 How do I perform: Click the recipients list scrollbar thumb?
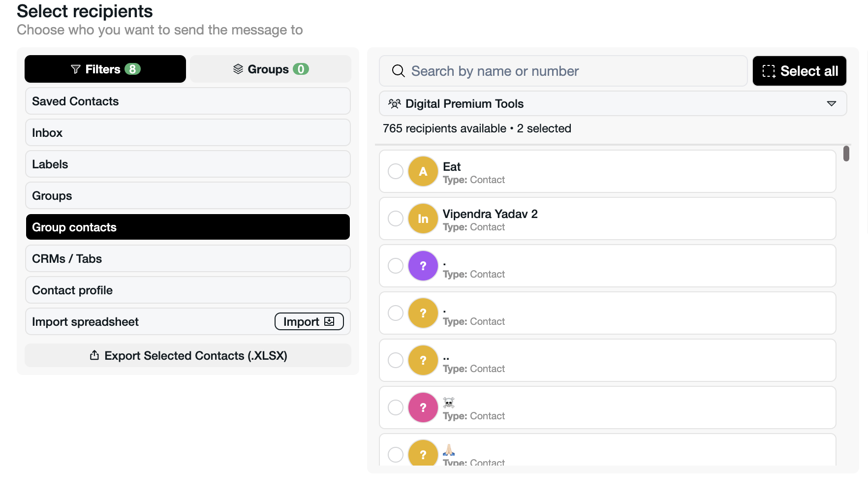coord(846,154)
